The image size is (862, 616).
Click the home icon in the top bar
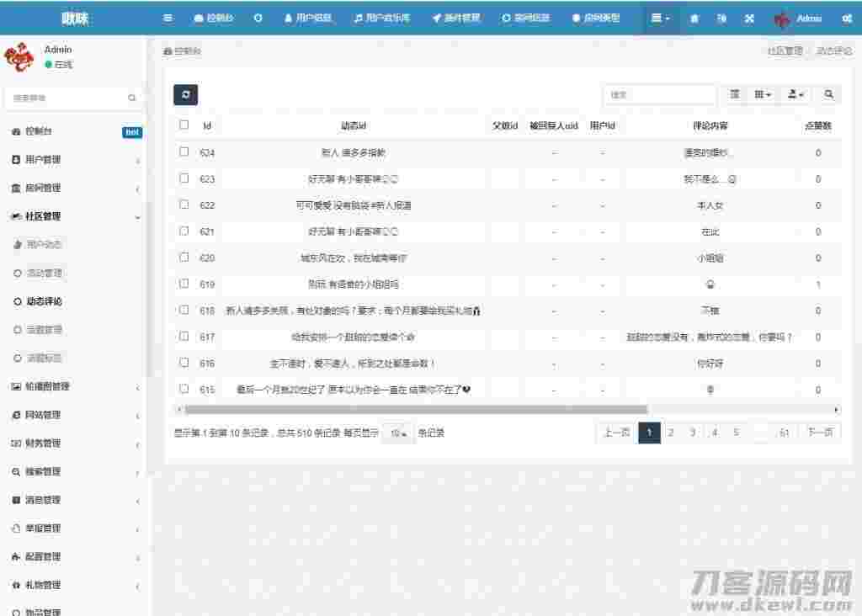(x=694, y=19)
